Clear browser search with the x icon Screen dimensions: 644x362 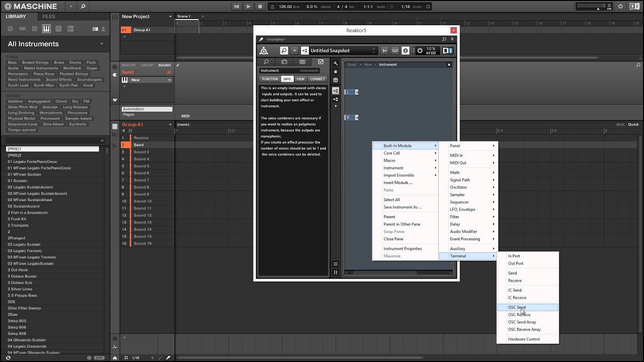pyautogui.click(x=102, y=141)
